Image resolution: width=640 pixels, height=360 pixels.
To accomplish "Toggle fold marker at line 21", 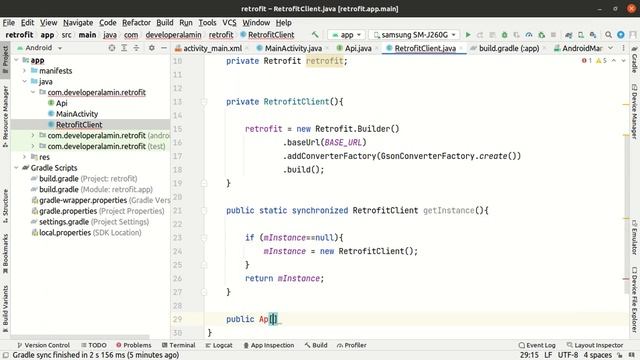I will tap(204, 211).
